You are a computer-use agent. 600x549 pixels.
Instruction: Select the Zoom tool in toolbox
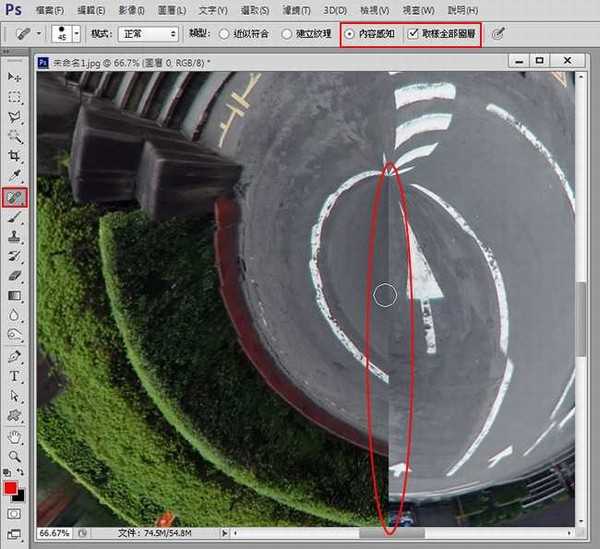[x=15, y=456]
